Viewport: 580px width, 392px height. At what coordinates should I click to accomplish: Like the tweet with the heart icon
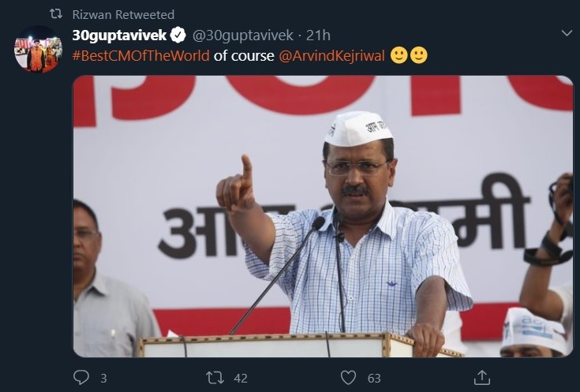349,378
